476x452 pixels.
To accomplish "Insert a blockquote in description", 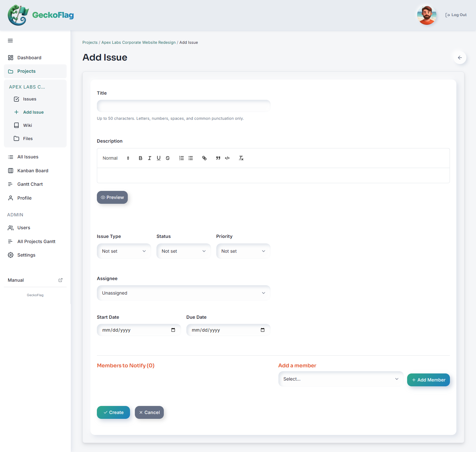I will (x=218, y=158).
